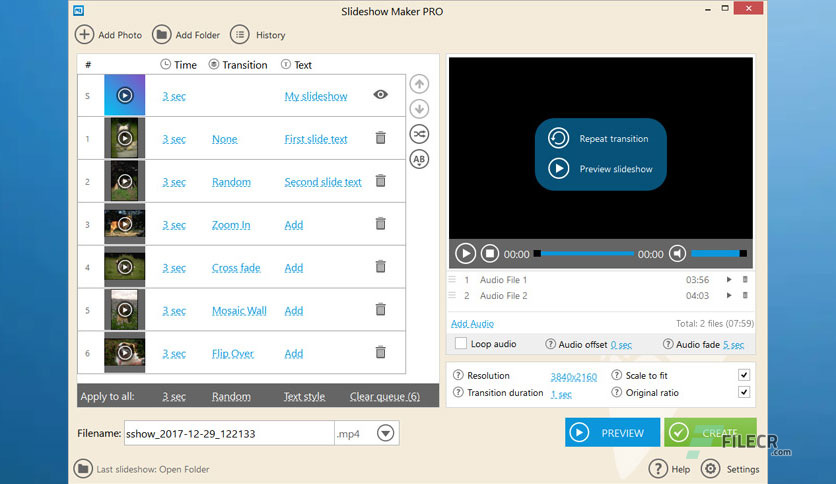Shuffle the slides with the shuffle icon
Viewport: 836px width, 484px height.
coord(419,134)
